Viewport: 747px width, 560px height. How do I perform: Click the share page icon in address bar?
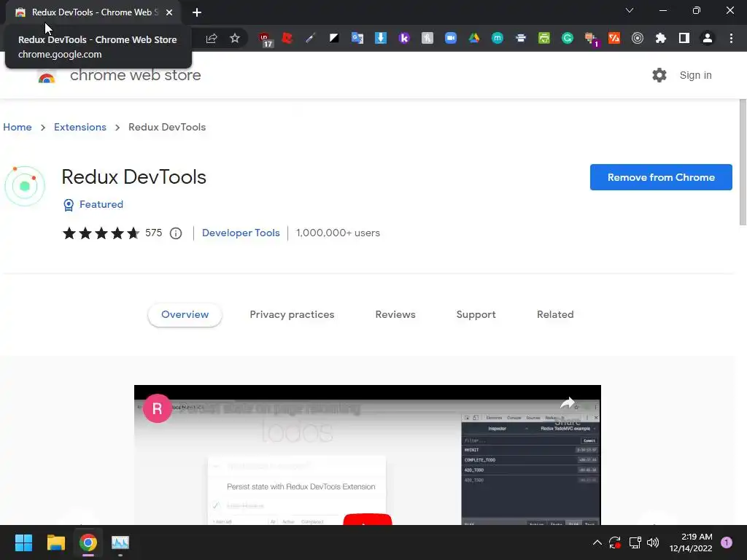(x=212, y=39)
